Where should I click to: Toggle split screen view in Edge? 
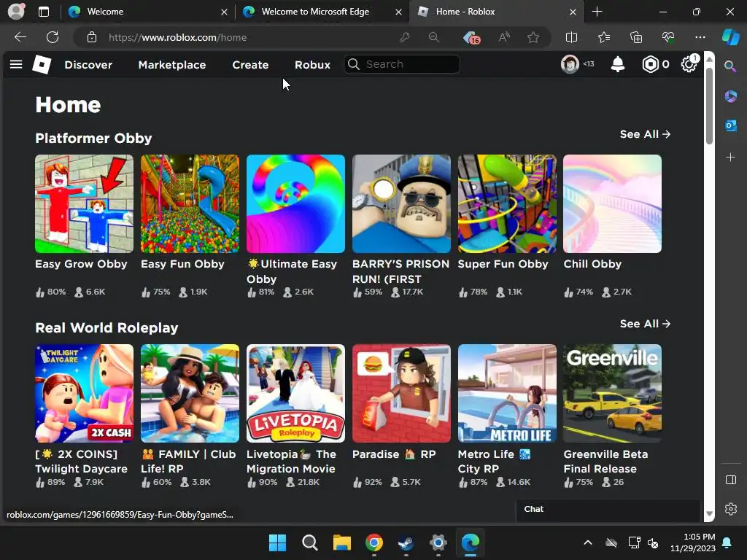[x=571, y=37]
